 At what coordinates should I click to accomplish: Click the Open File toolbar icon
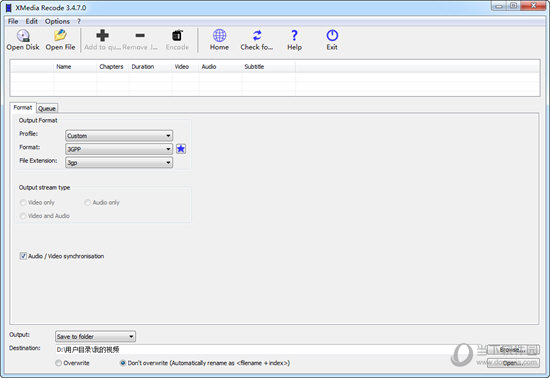(60, 35)
